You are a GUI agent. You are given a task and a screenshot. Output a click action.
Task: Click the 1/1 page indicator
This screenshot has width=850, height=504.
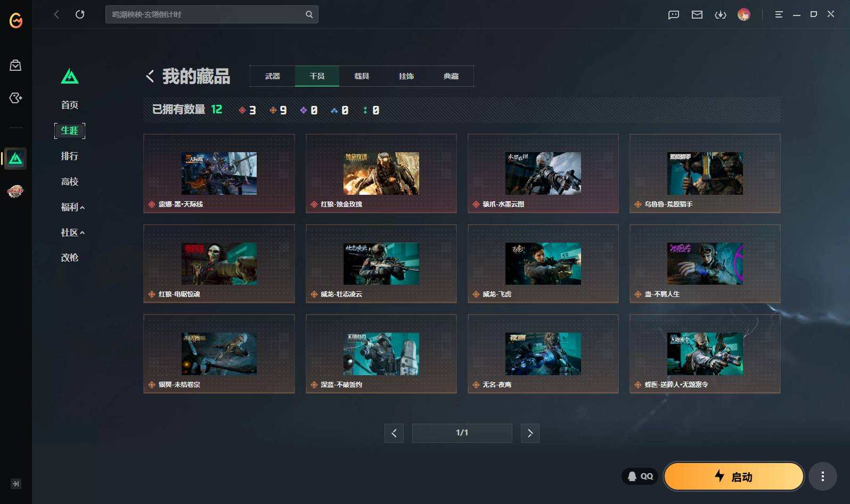(462, 433)
